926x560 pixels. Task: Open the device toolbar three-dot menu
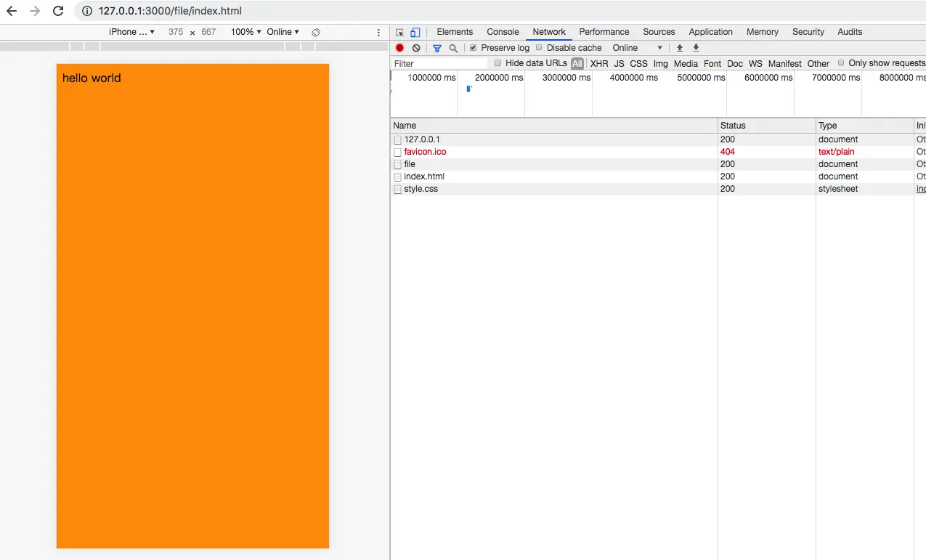(378, 32)
